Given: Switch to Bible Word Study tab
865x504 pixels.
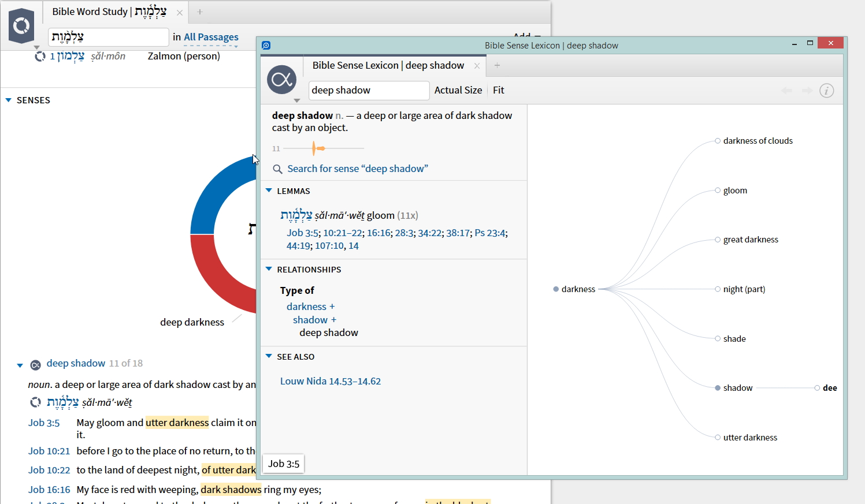Looking at the screenshot, I should 109,12.
